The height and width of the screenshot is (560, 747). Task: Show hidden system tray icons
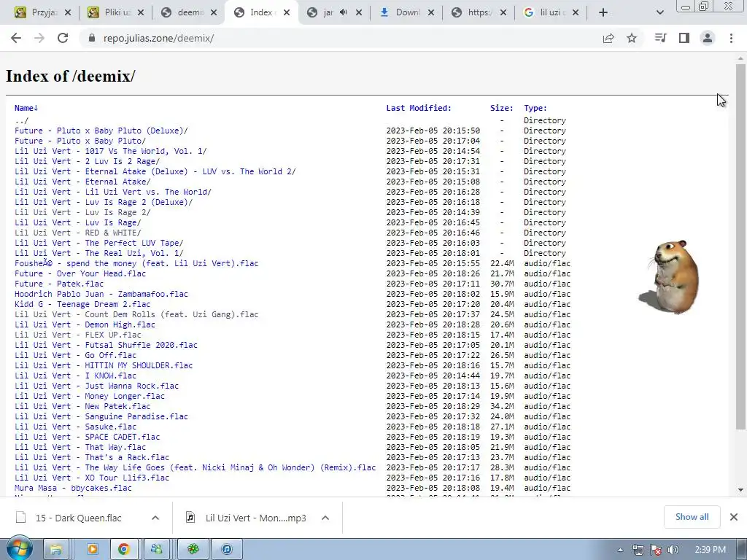(x=620, y=551)
